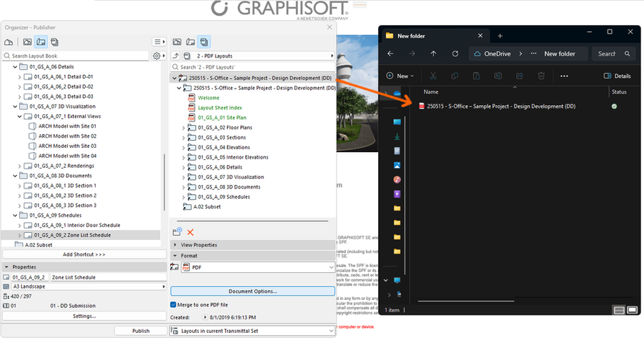644x340 pixels.
Task: Expand the View Properties section
Action: [176, 245]
